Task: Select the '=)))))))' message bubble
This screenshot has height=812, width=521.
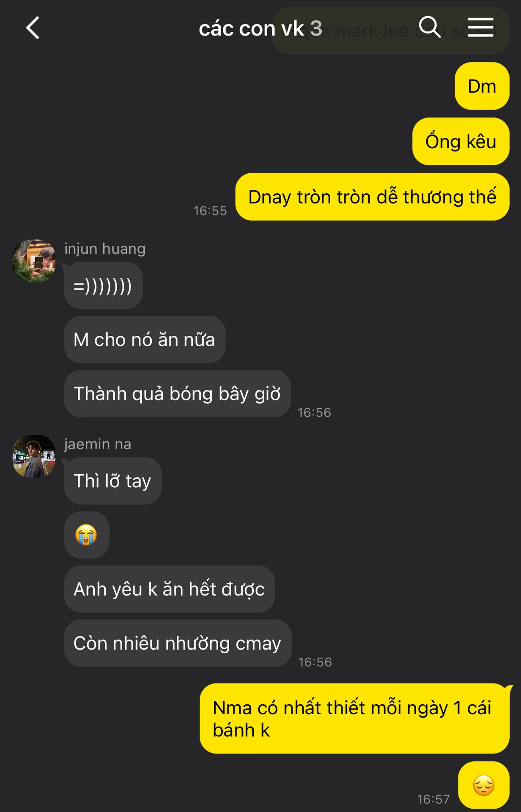Action: click(103, 285)
